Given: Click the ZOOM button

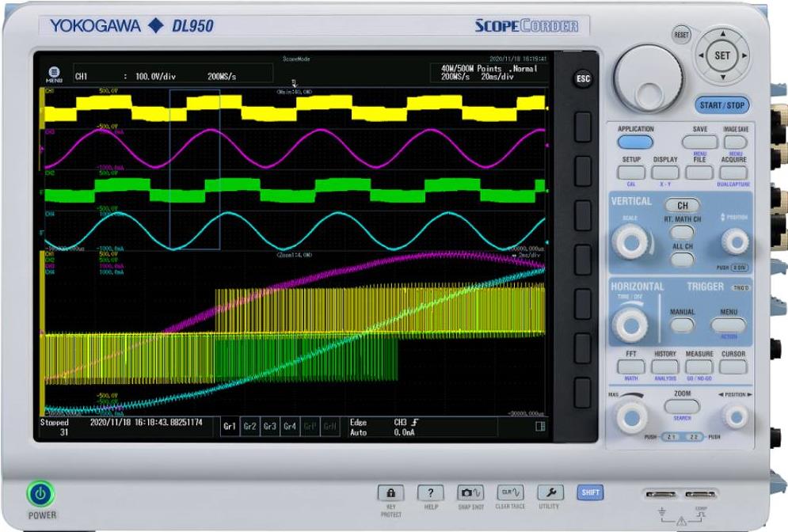Looking at the screenshot, I should (682, 406).
